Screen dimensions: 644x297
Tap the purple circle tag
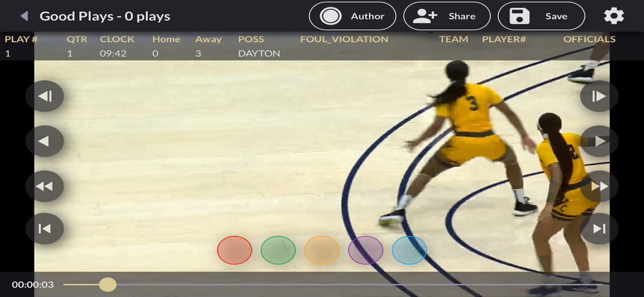(x=365, y=251)
